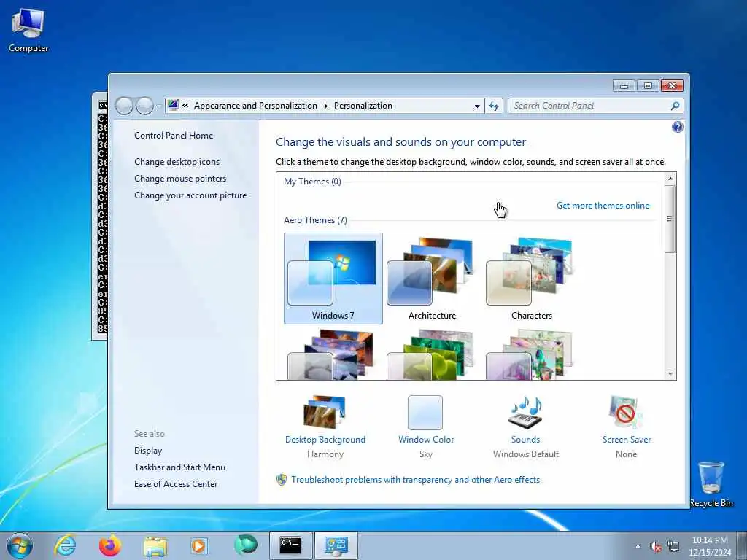
Task: Maximize the Personalization window
Action: [x=648, y=86]
